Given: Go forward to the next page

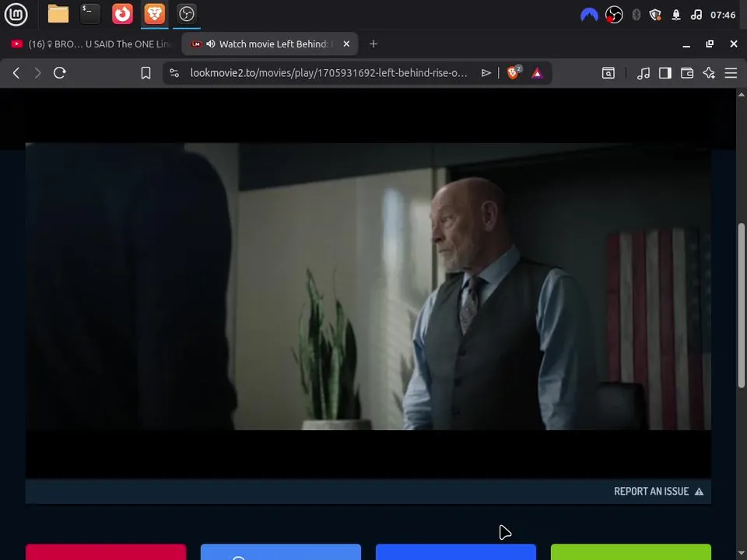Looking at the screenshot, I should pos(37,73).
